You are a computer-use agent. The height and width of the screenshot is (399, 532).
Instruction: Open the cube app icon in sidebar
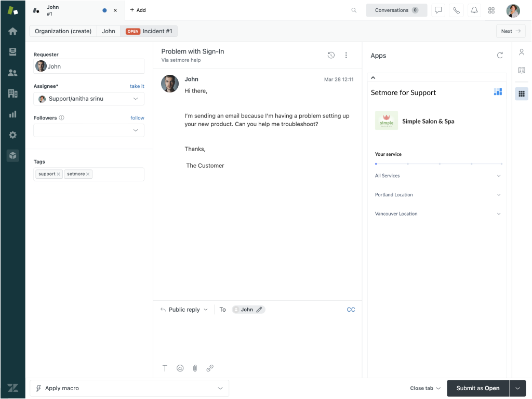point(12,156)
